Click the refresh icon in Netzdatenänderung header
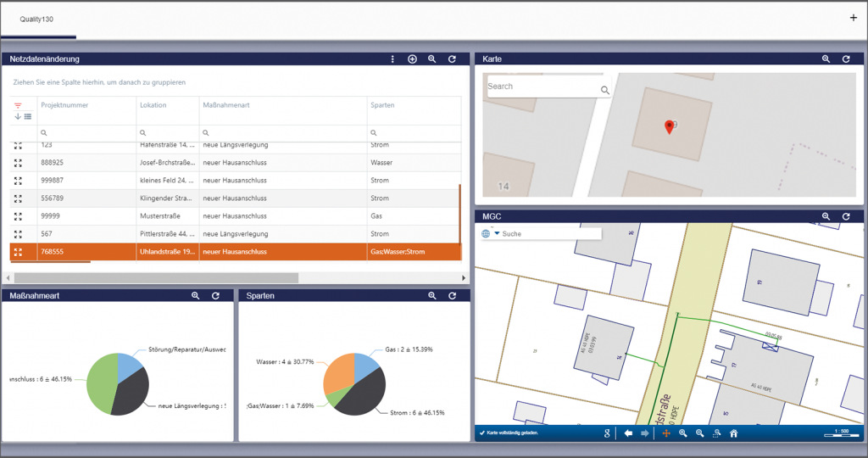868x458 pixels. pyautogui.click(x=452, y=59)
